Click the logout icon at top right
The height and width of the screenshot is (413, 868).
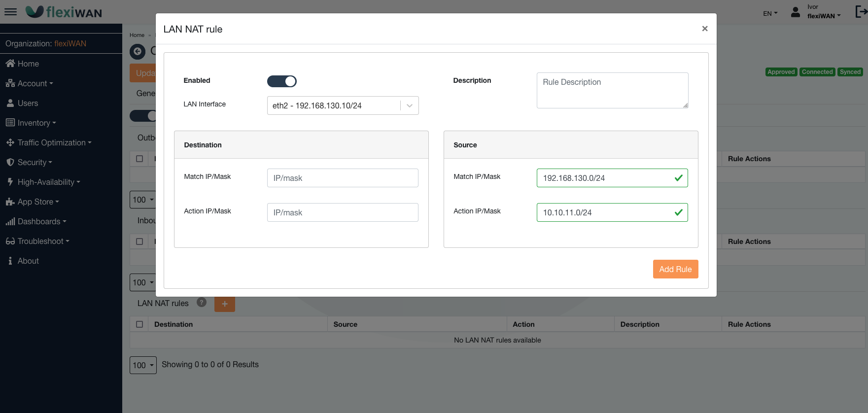(x=861, y=12)
